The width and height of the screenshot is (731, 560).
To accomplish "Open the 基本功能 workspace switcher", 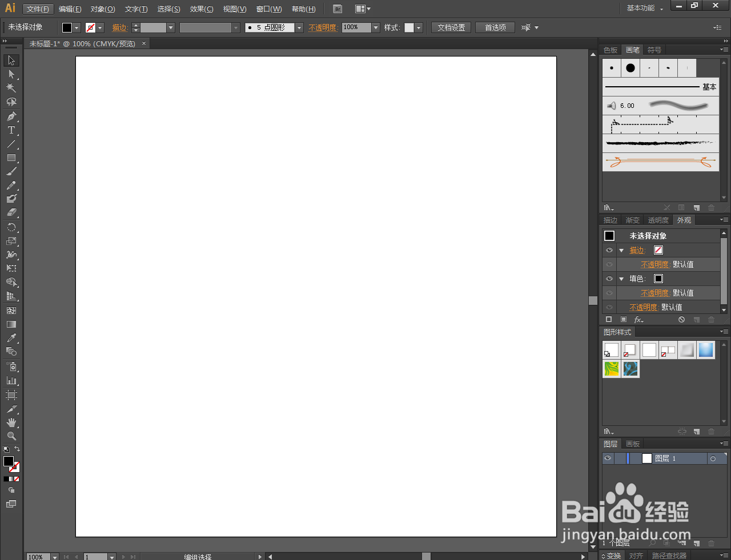I will 645,9.
